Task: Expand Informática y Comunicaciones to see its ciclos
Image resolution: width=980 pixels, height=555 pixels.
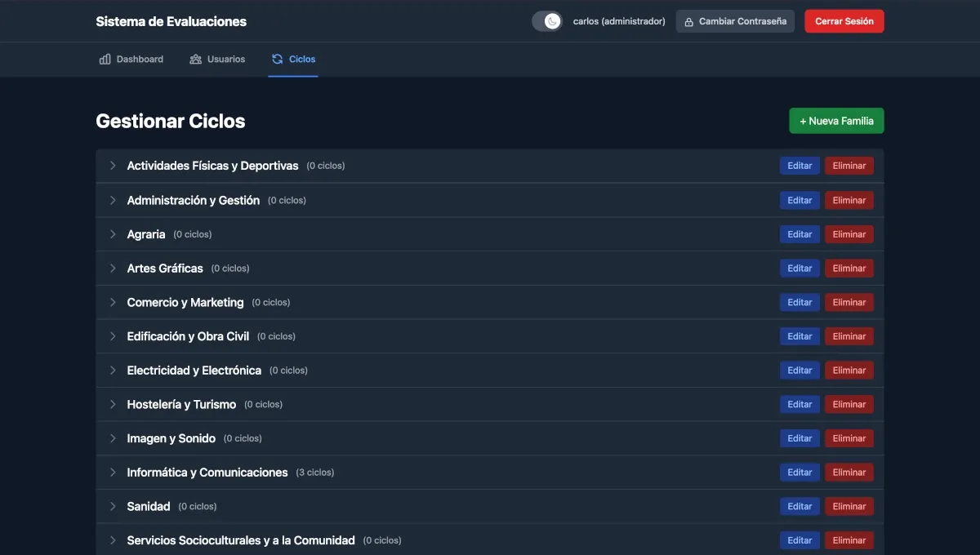Action: pos(112,471)
